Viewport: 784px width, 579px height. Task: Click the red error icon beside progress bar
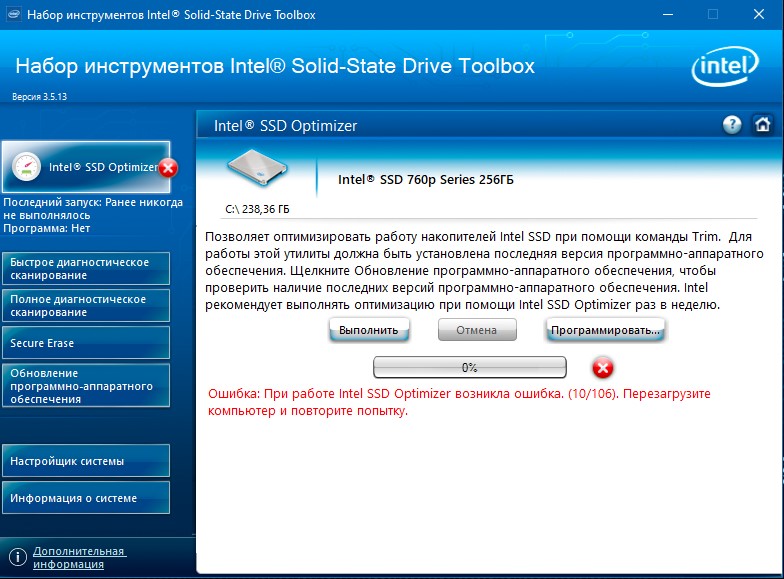[x=602, y=368]
